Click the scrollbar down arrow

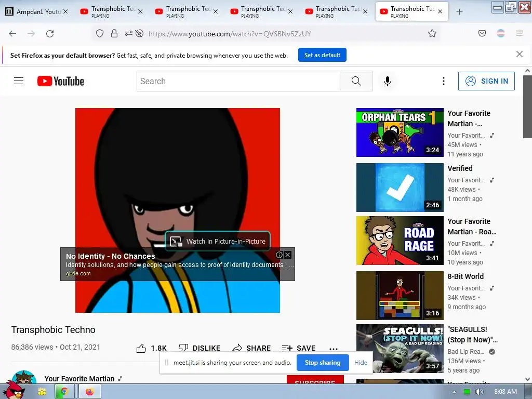(527, 379)
